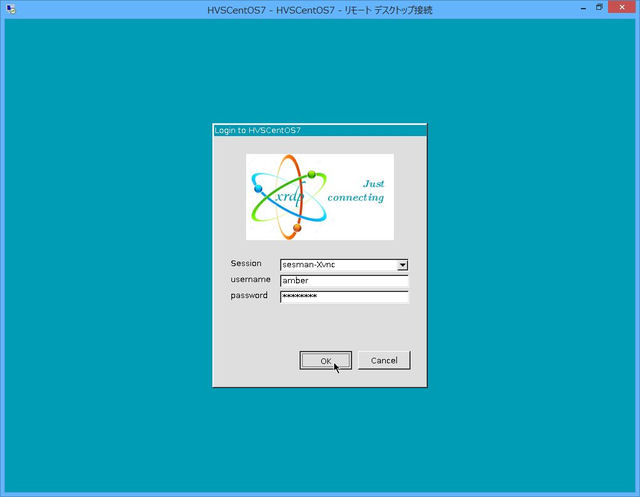Click the OK button to log in
The image size is (640, 497).
pyautogui.click(x=325, y=360)
